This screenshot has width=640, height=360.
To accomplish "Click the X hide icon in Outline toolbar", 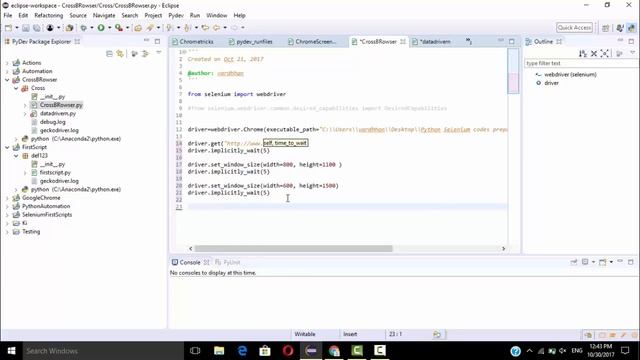I will [x=594, y=53].
